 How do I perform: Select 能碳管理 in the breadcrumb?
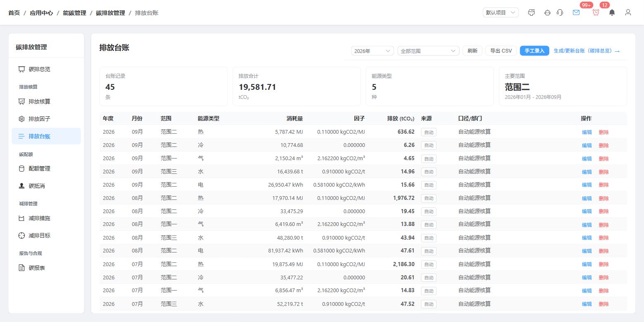click(74, 13)
